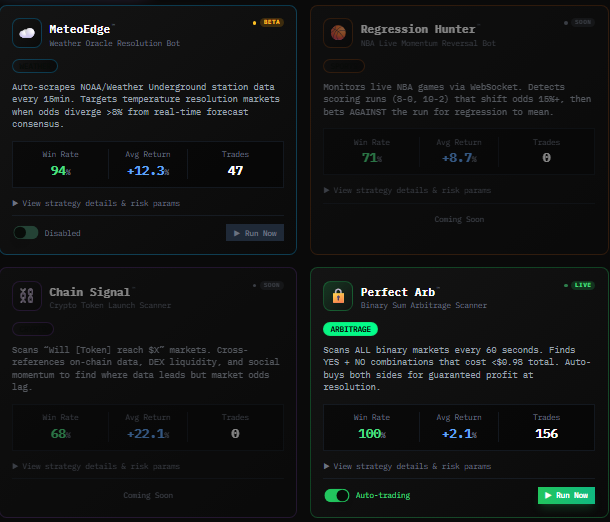Run the MeteoEdge bot now
The height and width of the screenshot is (522, 610).
[255, 233]
